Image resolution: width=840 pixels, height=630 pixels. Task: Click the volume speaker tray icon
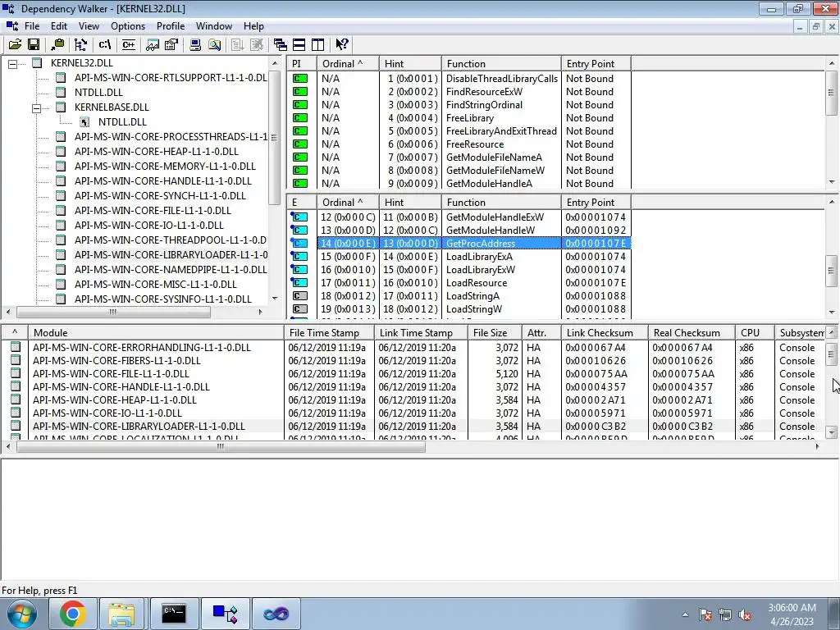745,614
